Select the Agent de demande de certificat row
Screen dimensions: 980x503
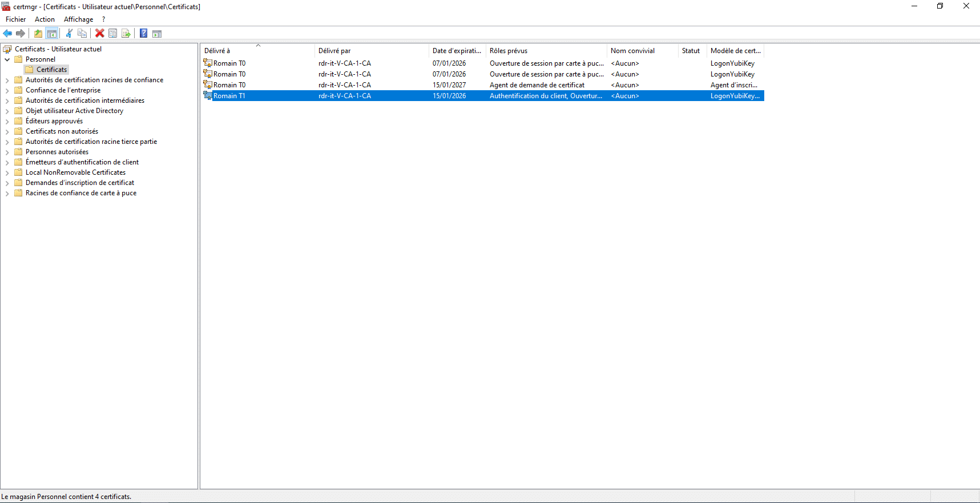[537, 85]
